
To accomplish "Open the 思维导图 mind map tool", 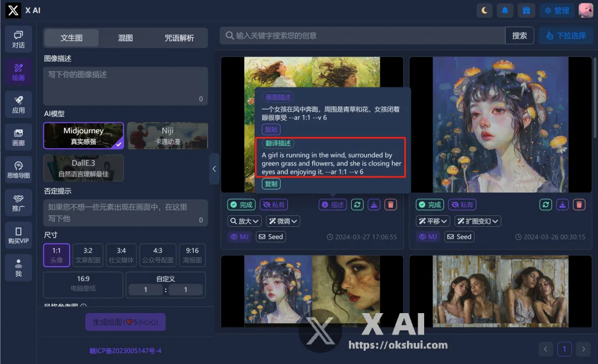I will click(x=18, y=169).
